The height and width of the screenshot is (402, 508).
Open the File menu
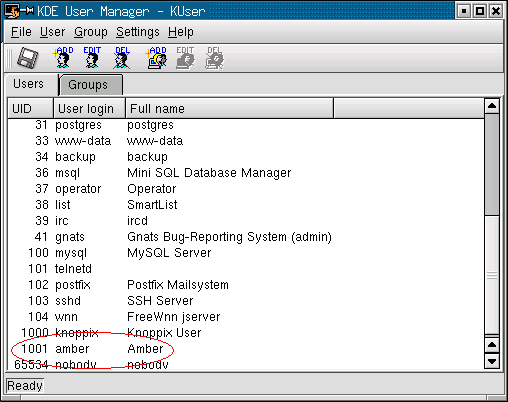(21, 32)
